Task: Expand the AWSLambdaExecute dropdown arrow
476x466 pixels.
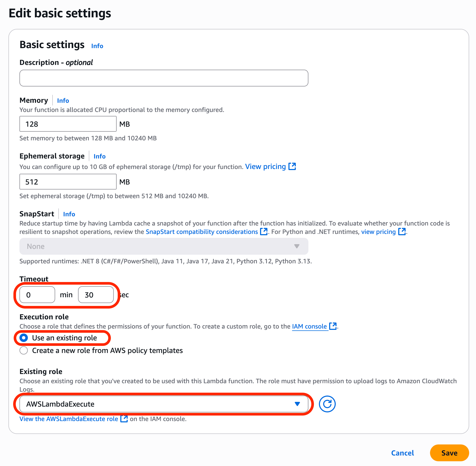Action: pyautogui.click(x=297, y=404)
